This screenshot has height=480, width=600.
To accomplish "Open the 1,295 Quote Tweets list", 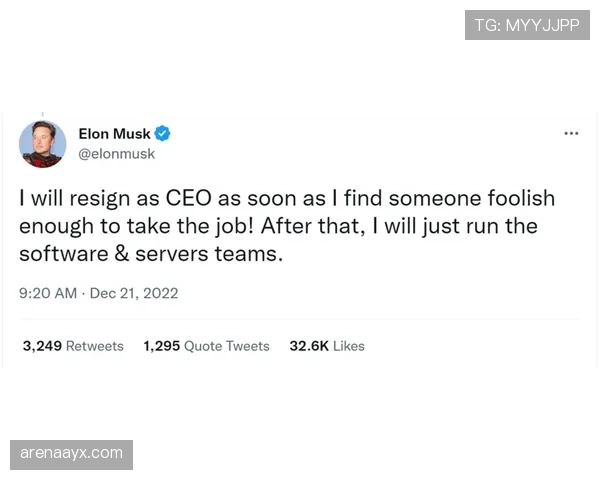I will tap(206, 346).
